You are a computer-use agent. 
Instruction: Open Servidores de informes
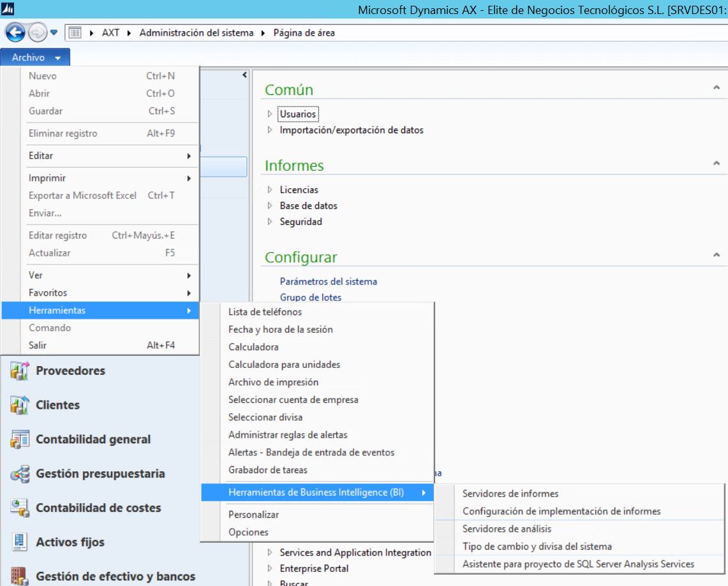[579, 494]
